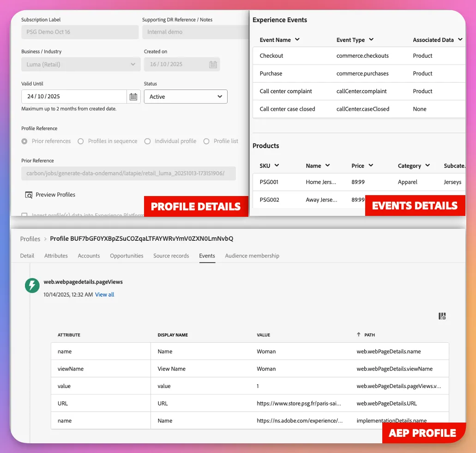Expand the Business / Industry dropdown
The height and width of the screenshot is (453, 476).
(x=81, y=64)
